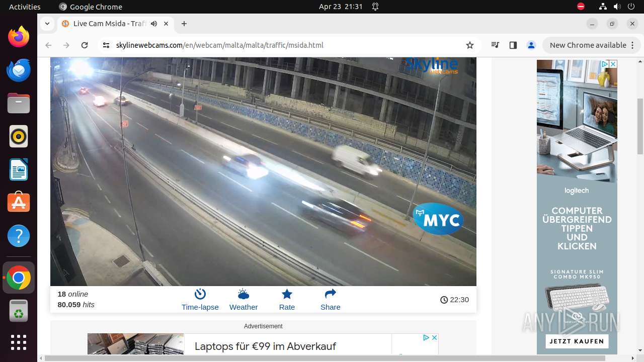Go back to previous page
Image resolution: width=644 pixels, height=362 pixels.
click(48, 45)
